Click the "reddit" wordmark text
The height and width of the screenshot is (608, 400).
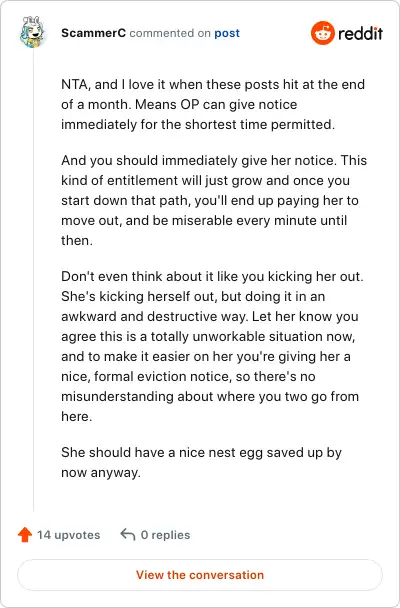[360, 34]
